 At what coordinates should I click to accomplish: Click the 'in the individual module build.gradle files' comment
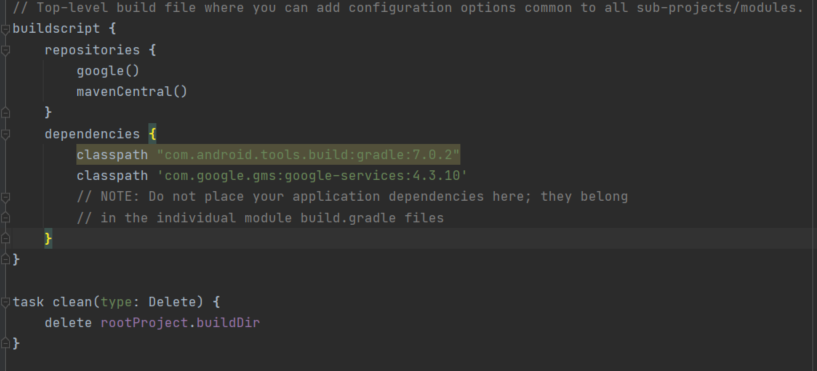click(x=260, y=218)
